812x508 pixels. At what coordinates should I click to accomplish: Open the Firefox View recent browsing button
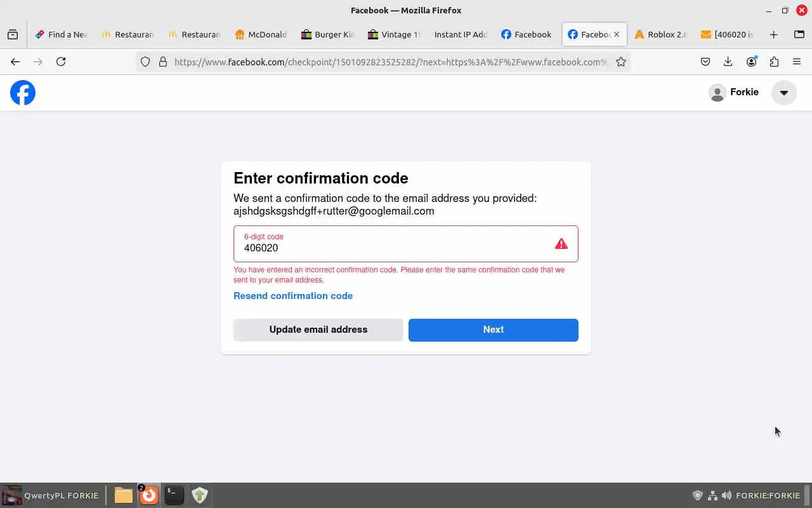click(13, 34)
